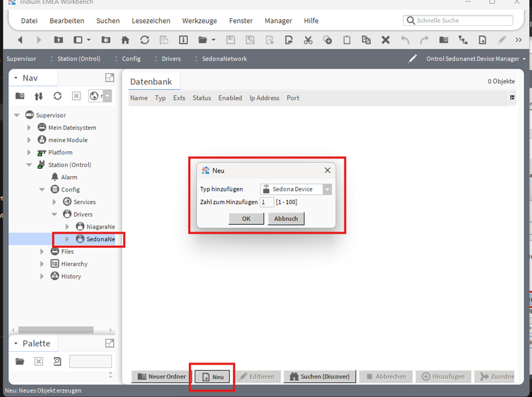Click the Neuer Ordner button
This screenshot has width=532, height=397.
pyautogui.click(x=162, y=376)
